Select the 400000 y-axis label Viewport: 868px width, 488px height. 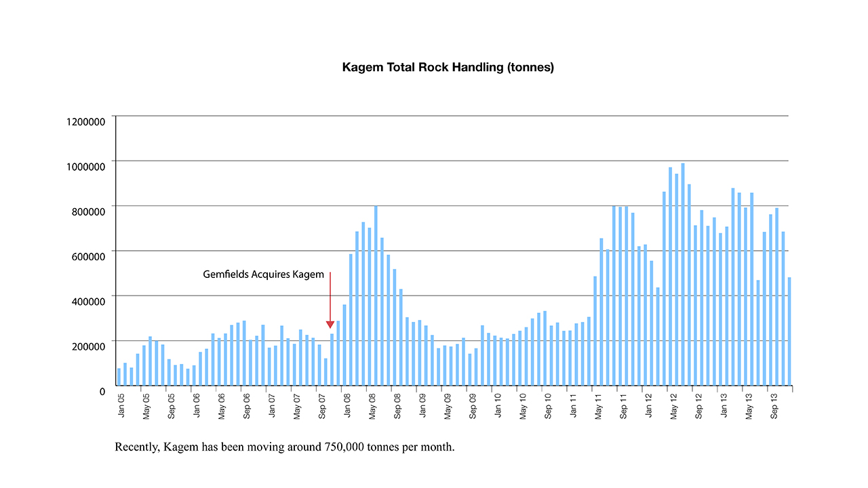pos(88,300)
